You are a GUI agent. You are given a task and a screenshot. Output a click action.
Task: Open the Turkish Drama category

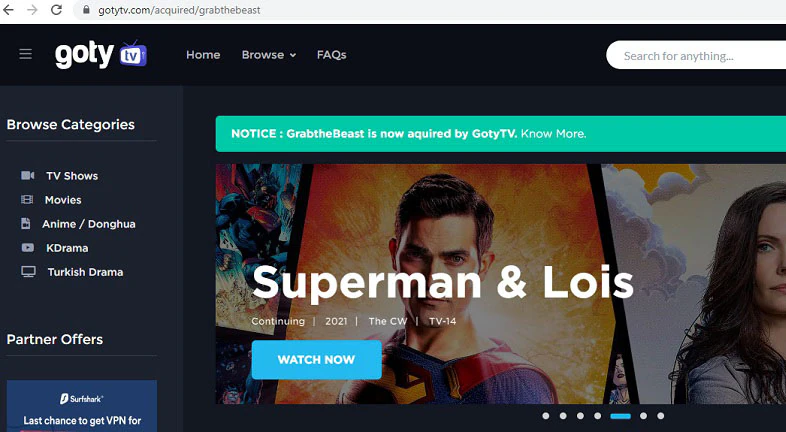pos(85,272)
